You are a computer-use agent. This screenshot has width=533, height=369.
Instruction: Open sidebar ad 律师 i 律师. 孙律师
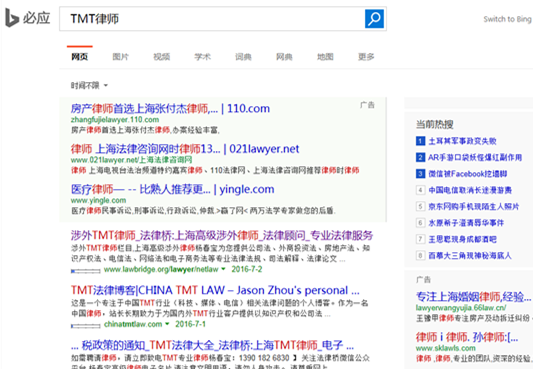467,337
